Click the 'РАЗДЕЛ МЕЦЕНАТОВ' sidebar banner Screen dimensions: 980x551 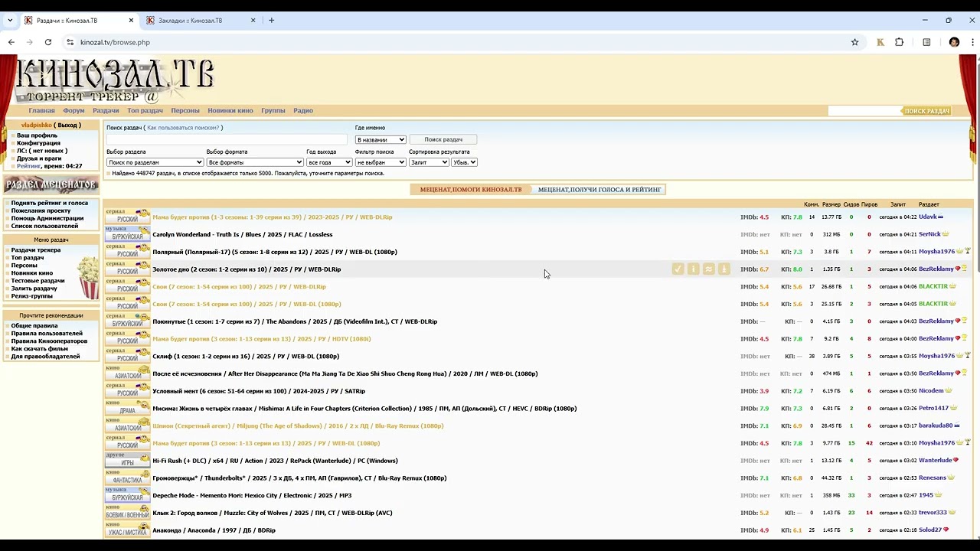[x=51, y=184]
